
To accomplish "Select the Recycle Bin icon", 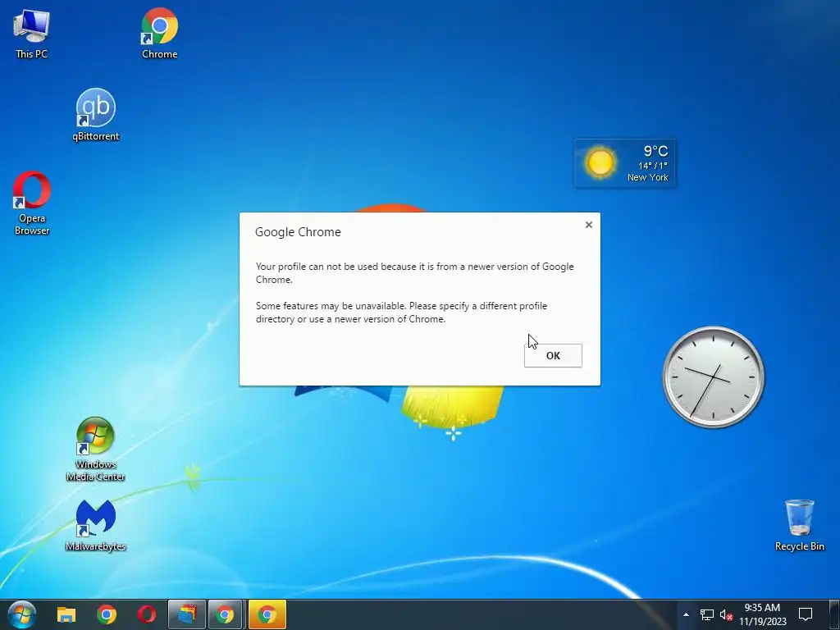I will point(799,526).
